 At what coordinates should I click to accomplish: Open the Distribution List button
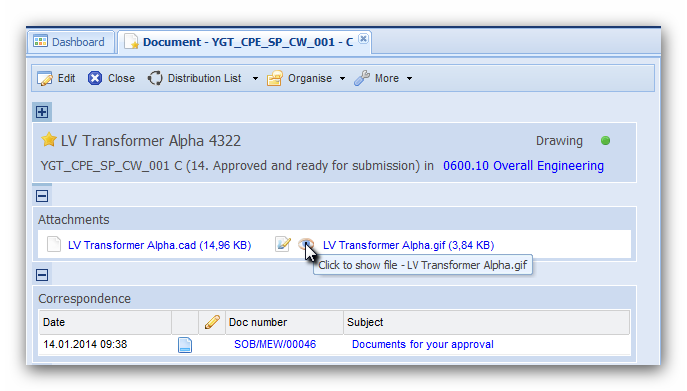coord(195,78)
